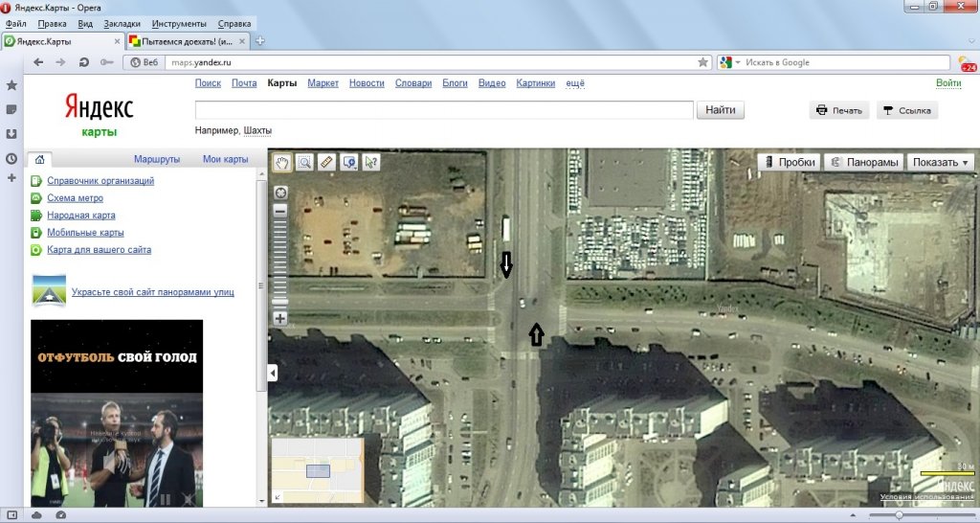Bookmark page with the star in address bar

[703, 62]
